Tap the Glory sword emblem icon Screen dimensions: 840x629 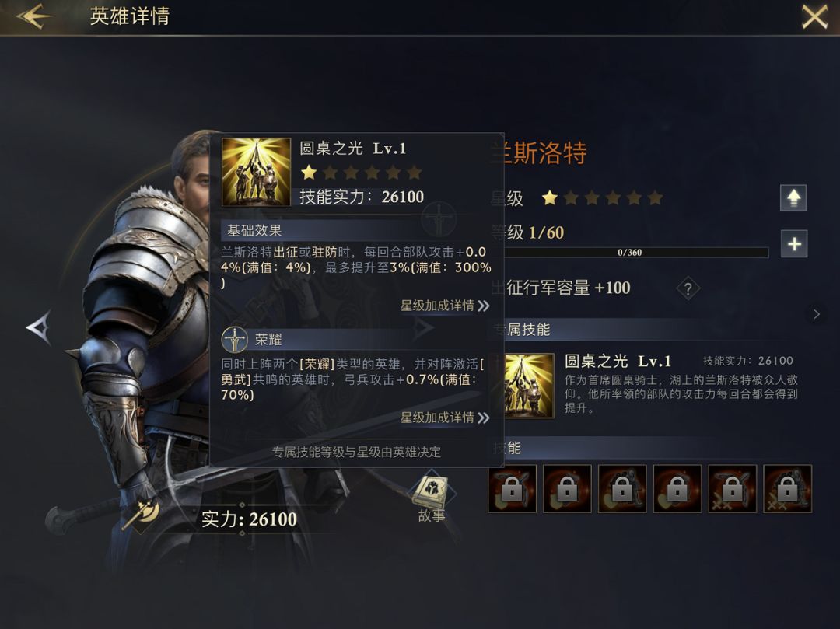pos(235,340)
